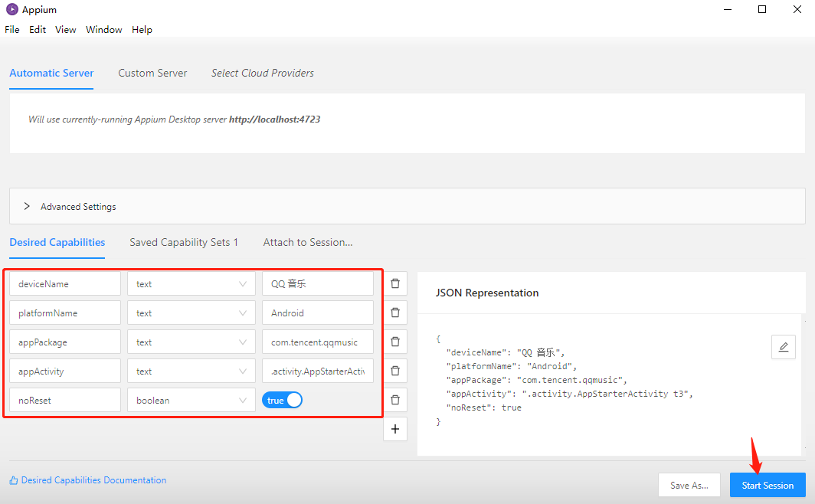Viewport: 815px width, 504px height.
Task: Click the Appium logo icon in title bar
Action: click(12, 9)
